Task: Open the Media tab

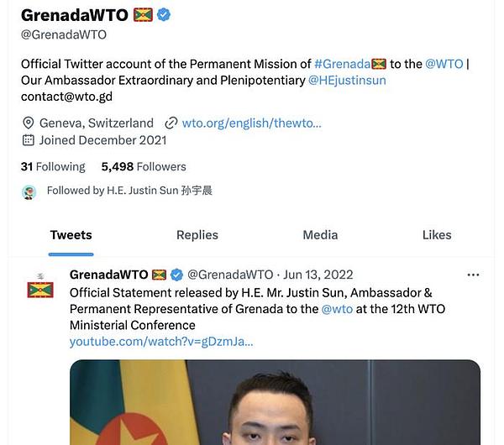Action: pos(320,235)
